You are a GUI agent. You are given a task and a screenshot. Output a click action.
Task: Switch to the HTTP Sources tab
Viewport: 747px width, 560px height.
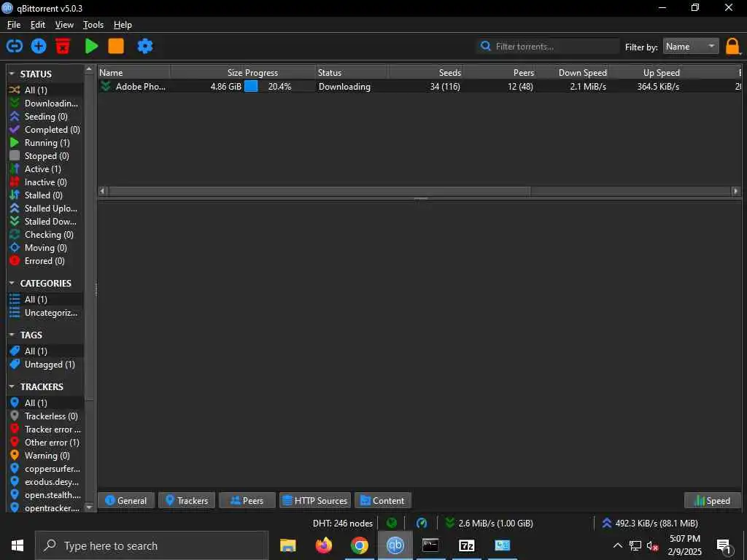pos(315,500)
